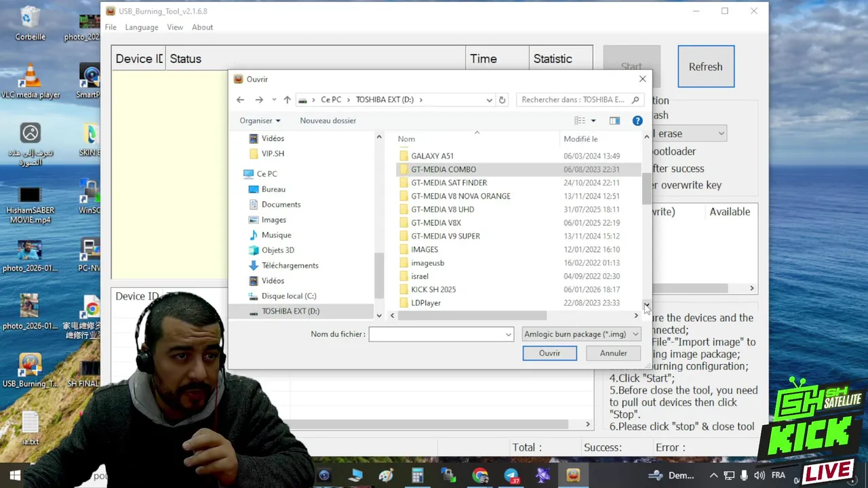Open About menu in USB Burning Tool
The image size is (868, 488).
pos(202,27)
